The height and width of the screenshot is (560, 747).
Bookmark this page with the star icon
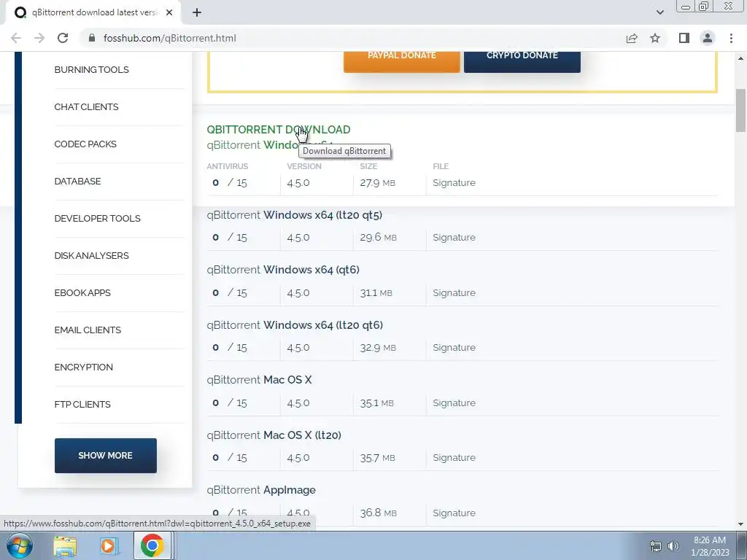tap(655, 38)
